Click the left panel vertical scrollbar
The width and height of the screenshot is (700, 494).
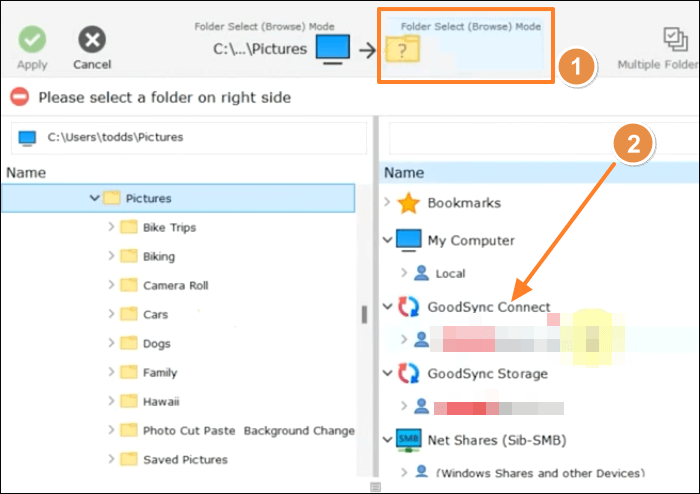tap(364, 314)
